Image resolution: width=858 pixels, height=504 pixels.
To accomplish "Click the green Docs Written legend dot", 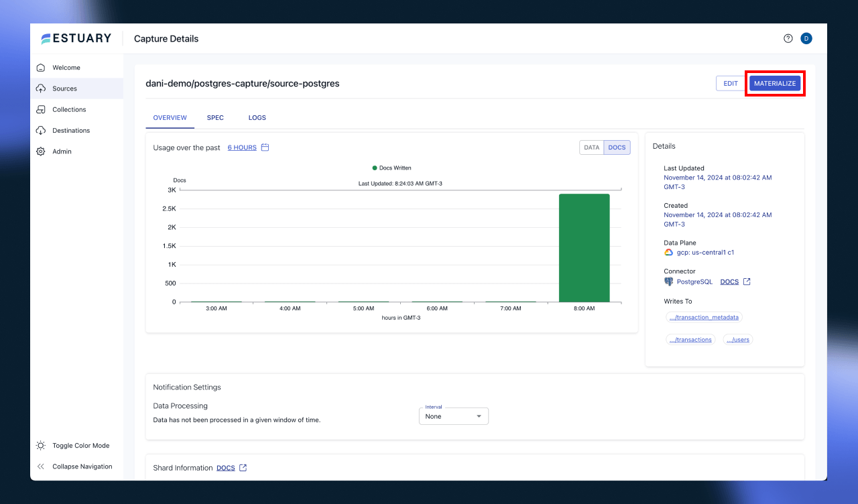I will [375, 168].
